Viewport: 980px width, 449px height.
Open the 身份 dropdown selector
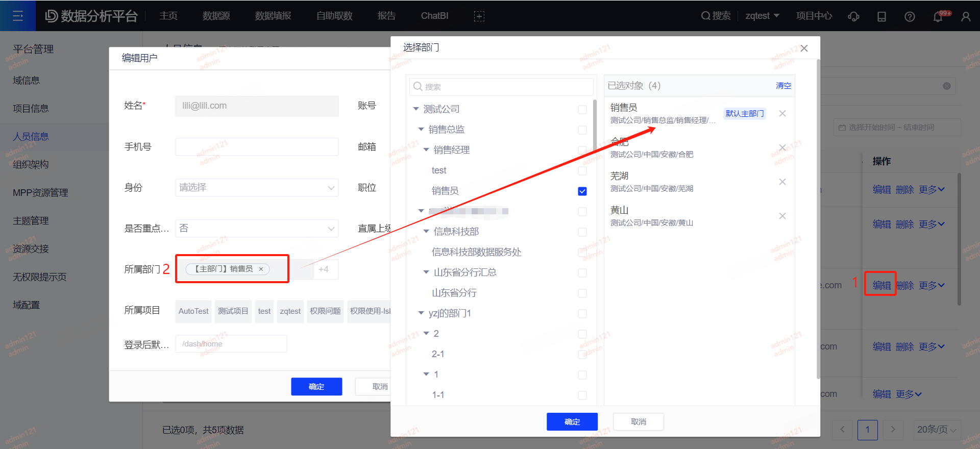(257, 188)
